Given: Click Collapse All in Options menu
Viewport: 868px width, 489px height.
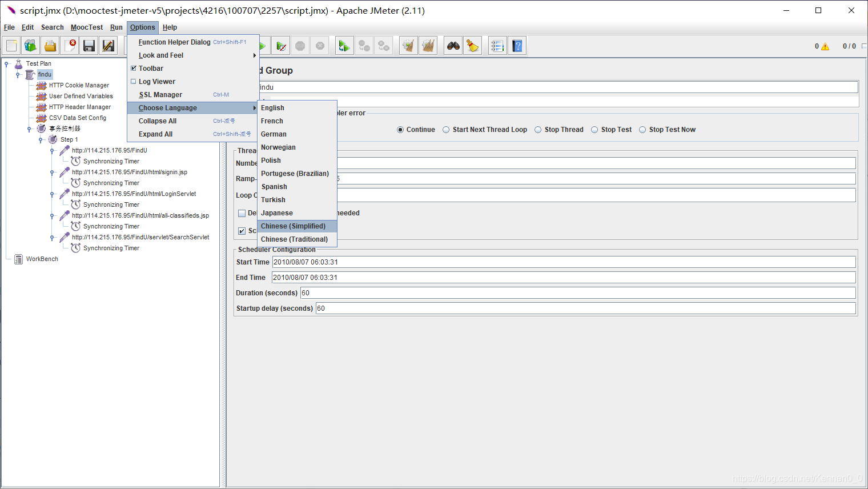Looking at the screenshot, I should coord(193,121).
